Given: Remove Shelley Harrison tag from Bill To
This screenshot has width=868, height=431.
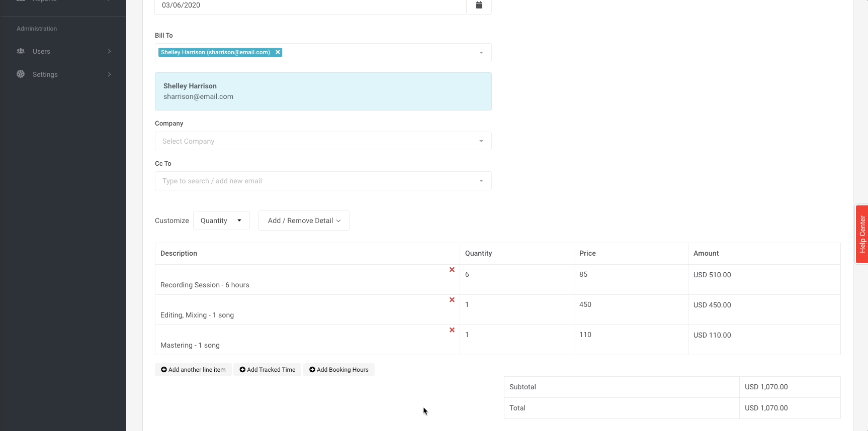Looking at the screenshot, I should (278, 52).
